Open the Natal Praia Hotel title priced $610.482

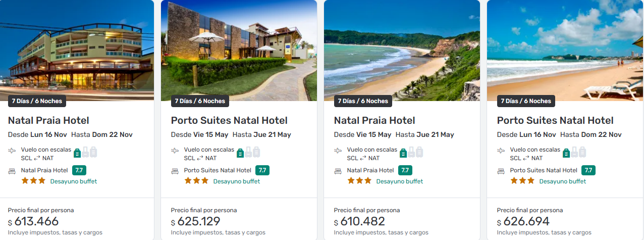(x=374, y=120)
